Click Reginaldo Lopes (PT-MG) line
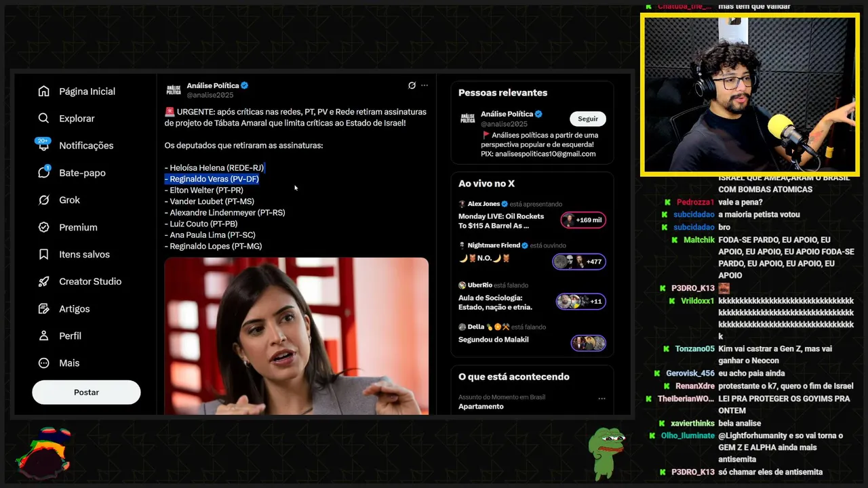The width and height of the screenshot is (868, 488). pos(213,246)
